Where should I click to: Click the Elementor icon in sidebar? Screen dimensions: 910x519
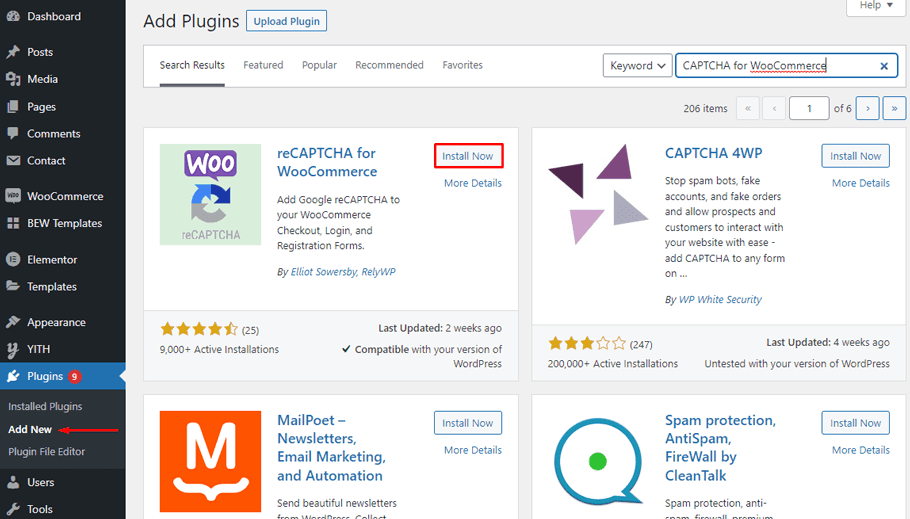coord(13,259)
